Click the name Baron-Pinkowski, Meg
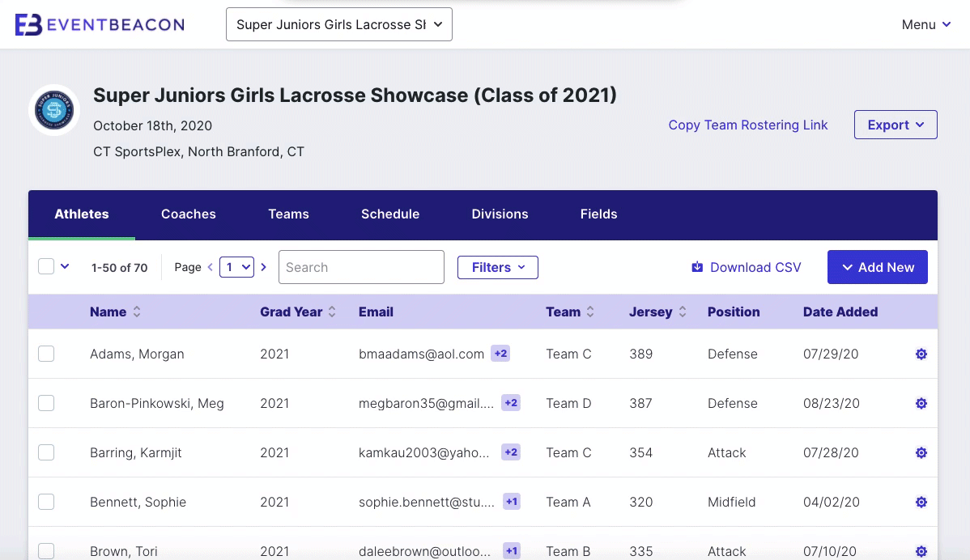Screen dimensions: 970x560 click(157, 404)
